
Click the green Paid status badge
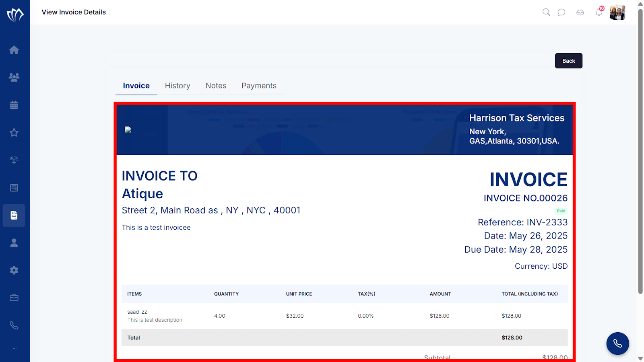tap(561, 211)
